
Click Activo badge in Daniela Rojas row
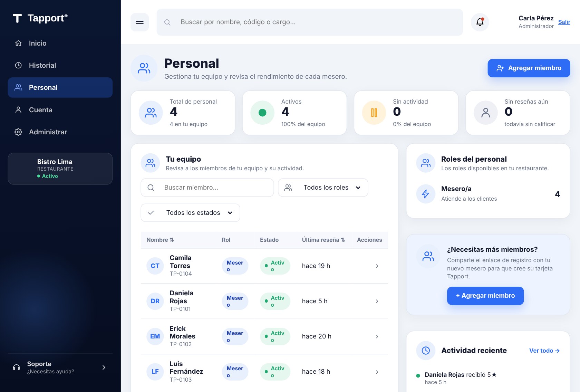tap(275, 301)
